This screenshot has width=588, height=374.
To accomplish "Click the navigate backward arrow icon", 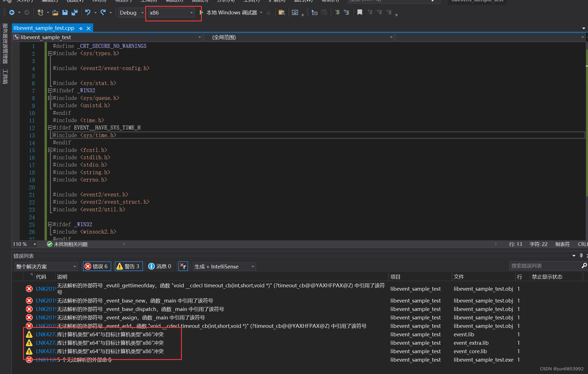I will click(x=12, y=13).
